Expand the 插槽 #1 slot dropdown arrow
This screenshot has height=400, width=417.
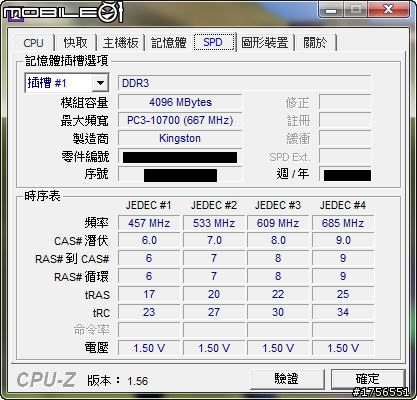(100, 83)
